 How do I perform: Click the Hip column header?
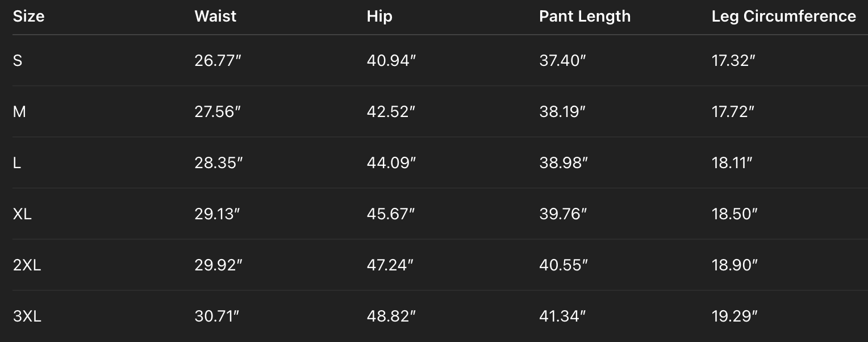[x=379, y=16]
